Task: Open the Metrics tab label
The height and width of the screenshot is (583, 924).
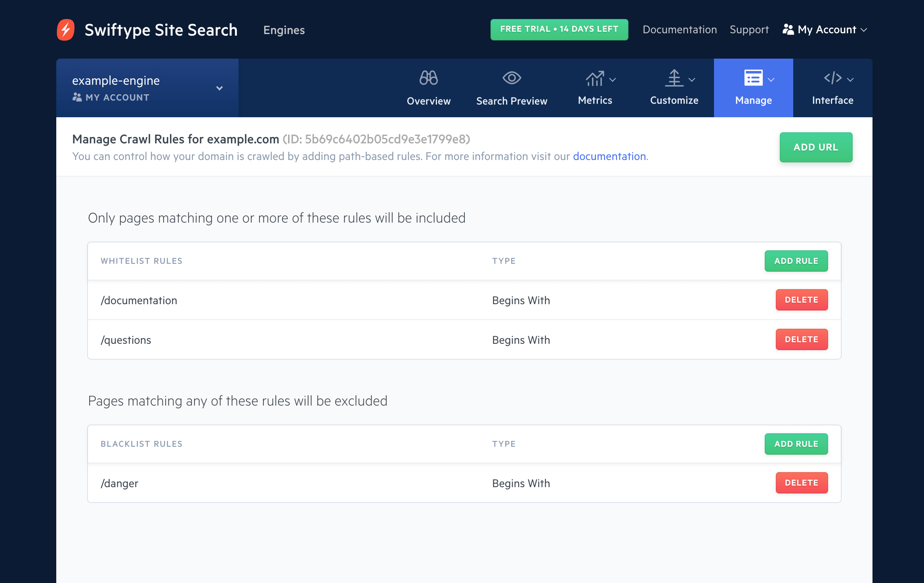Action: click(595, 100)
